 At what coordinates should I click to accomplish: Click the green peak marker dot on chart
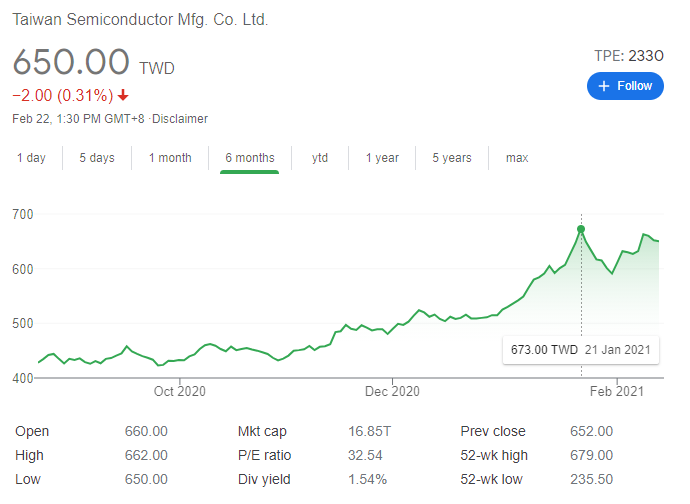click(581, 229)
